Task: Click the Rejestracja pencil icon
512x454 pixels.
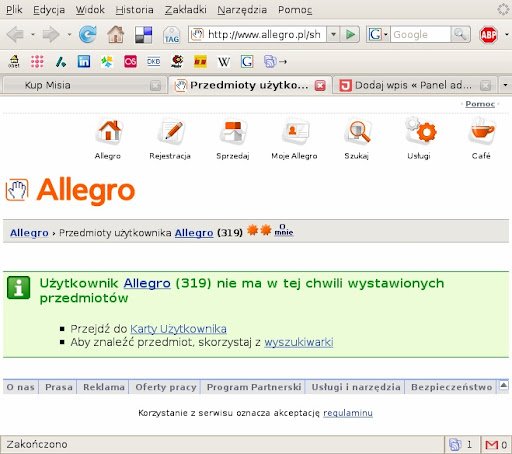Action: tap(171, 132)
